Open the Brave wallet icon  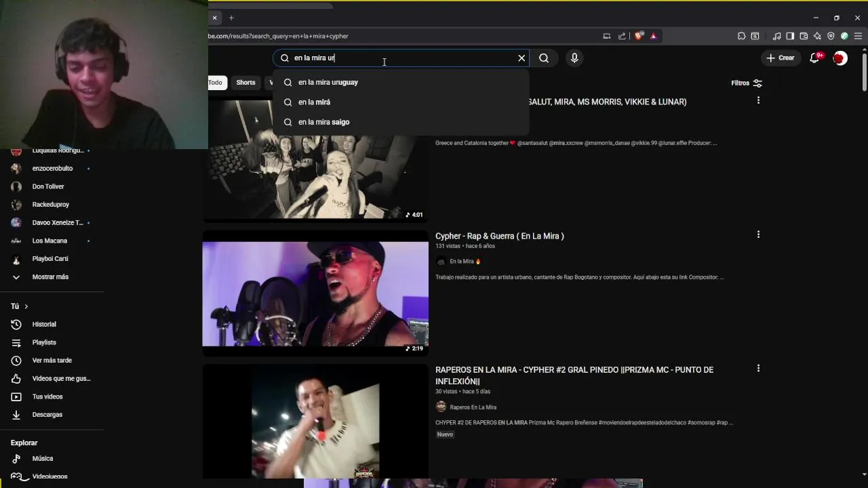[x=804, y=36]
